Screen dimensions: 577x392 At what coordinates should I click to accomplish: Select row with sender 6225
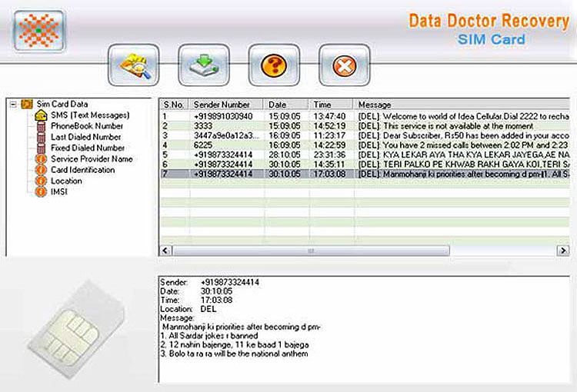pyautogui.click(x=365, y=145)
